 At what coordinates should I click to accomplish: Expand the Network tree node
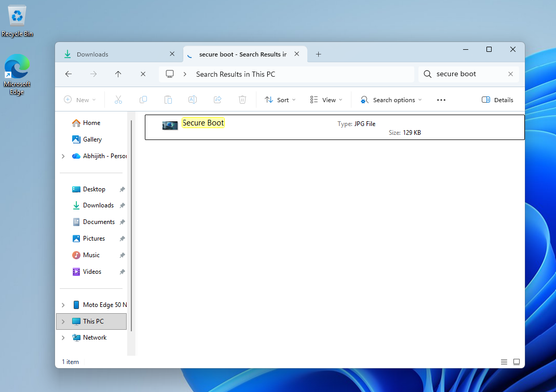point(63,338)
